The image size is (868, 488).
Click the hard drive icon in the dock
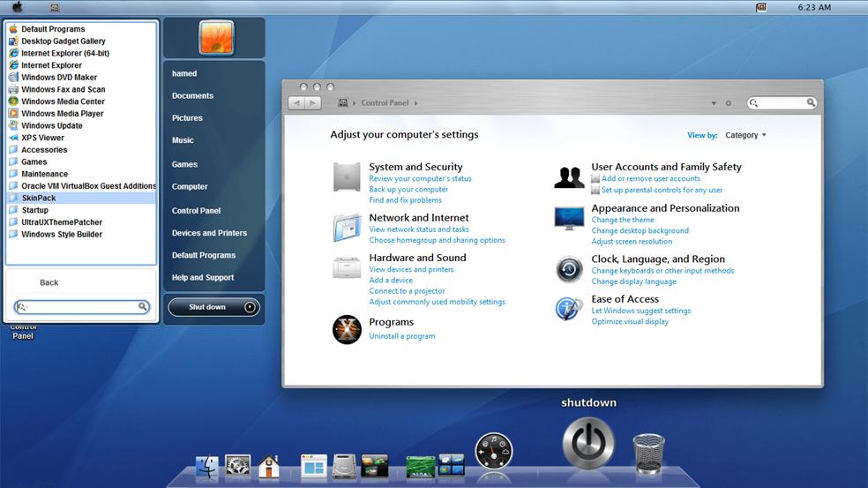[x=344, y=467]
